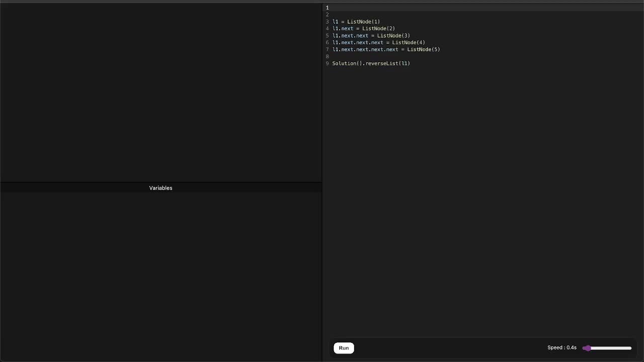Click line number 3 in gutter

327,22
